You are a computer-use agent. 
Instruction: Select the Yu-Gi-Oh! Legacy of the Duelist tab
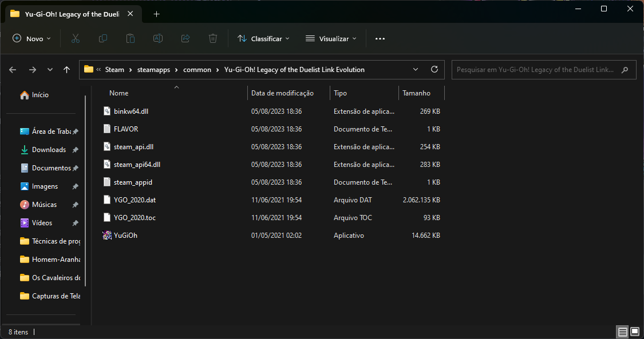click(x=72, y=14)
